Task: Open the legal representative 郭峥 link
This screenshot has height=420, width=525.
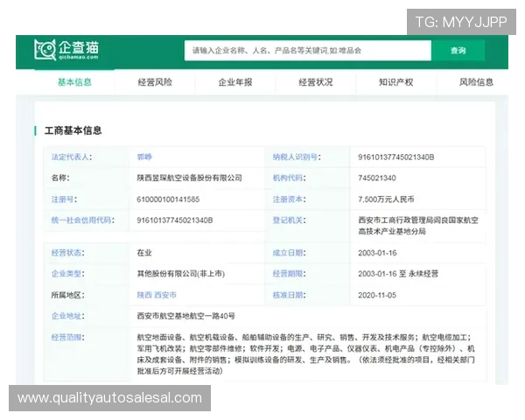Action: coord(144,157)
